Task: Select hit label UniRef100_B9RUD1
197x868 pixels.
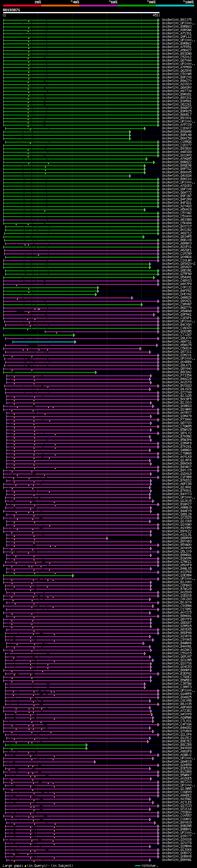Action: coord(177,94)
